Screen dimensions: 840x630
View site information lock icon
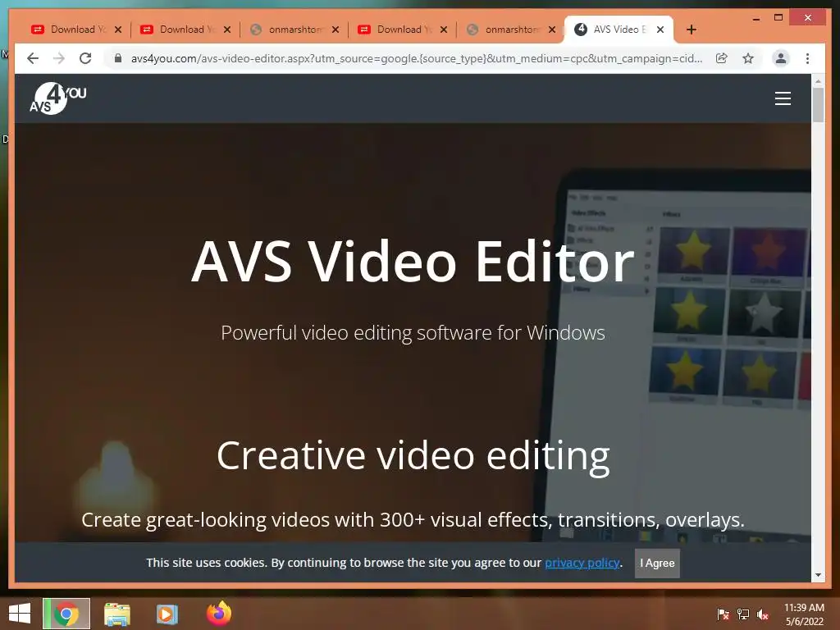click(118, 58)
